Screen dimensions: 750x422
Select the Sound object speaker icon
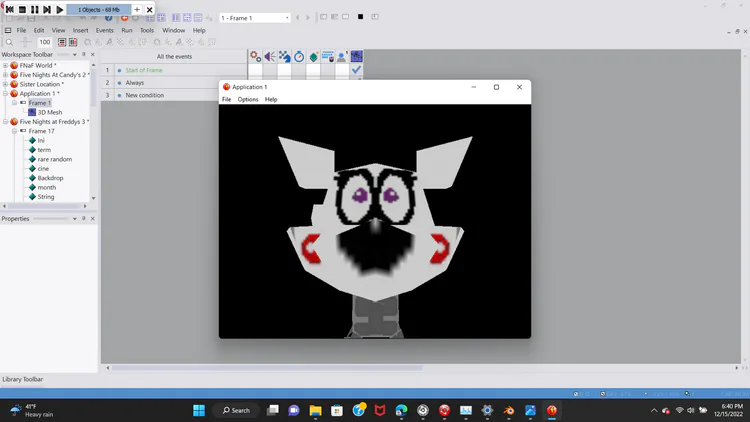click(x=270, y=56)
